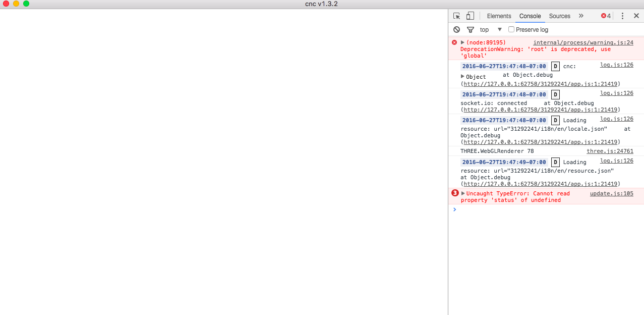Activate the inspect element picker icon
The height and width of the screenshot is (315, 644).
pyautogui.click(x=456, y=16)
